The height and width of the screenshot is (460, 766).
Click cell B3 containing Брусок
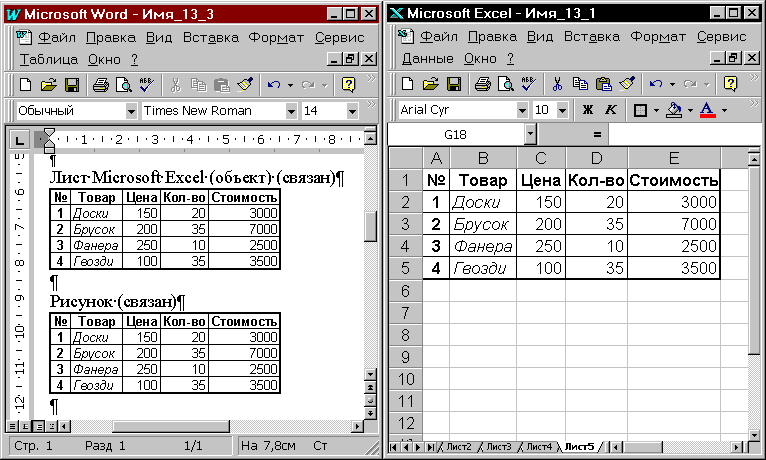coord(483,224)
